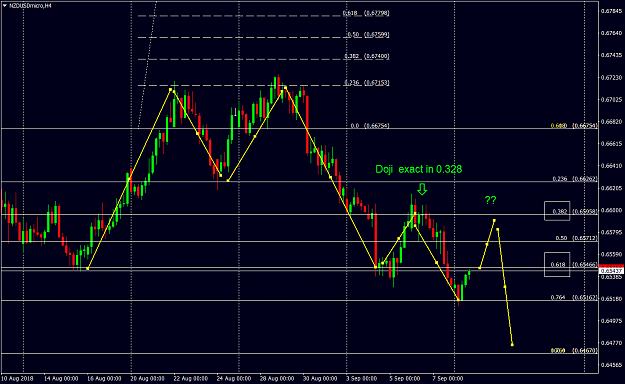The width and height of the screenshot is (625, 384).
Task: Click the 30 Aug 00:00 time label
Action: 320,378
